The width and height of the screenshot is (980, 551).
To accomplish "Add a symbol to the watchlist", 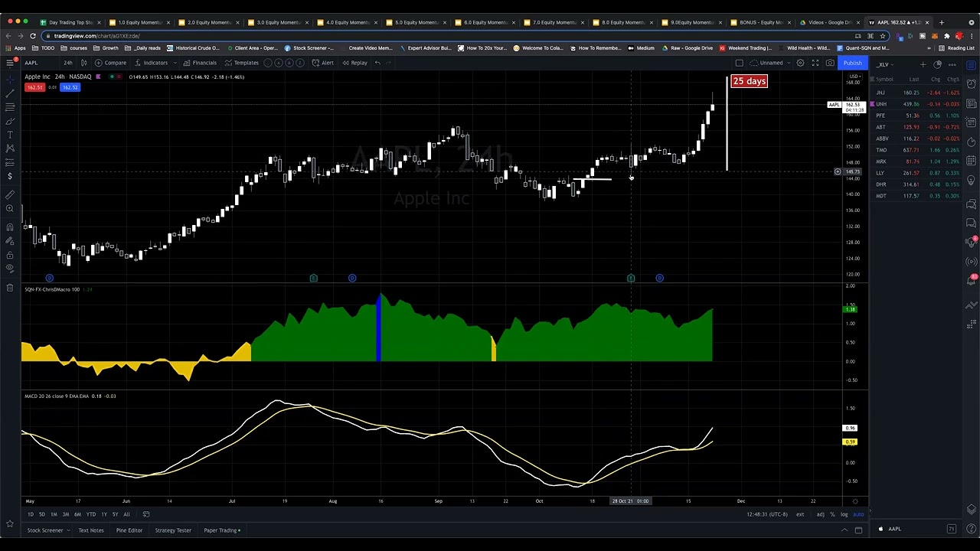I will point(923,65).
